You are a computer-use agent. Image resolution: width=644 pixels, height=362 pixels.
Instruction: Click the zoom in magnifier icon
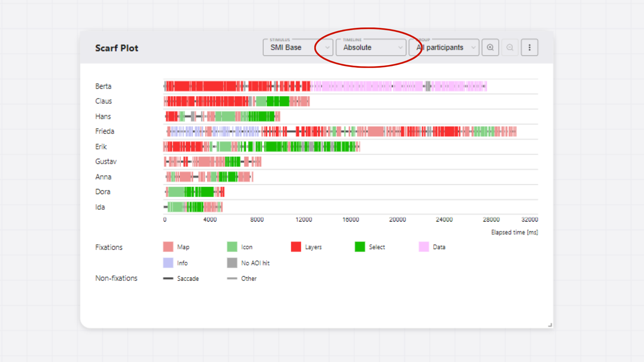point(490,47)
